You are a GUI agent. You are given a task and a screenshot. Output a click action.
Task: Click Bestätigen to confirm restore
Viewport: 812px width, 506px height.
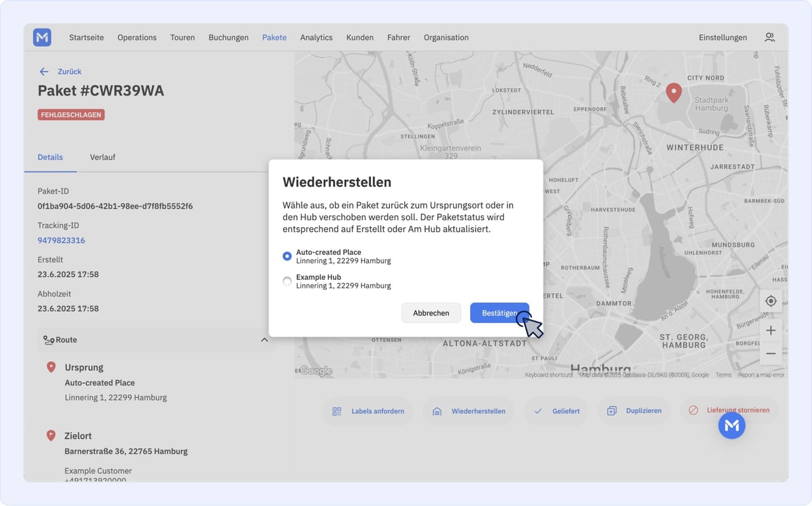pyautogui.click(x=499, y=313)
